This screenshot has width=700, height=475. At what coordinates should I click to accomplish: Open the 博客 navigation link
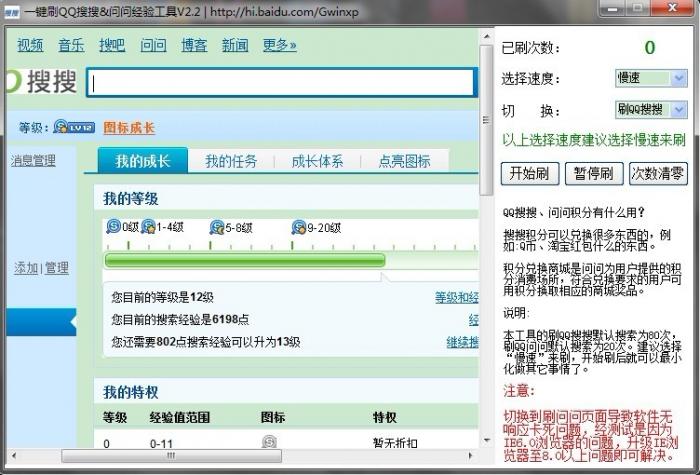pos(194,45)
